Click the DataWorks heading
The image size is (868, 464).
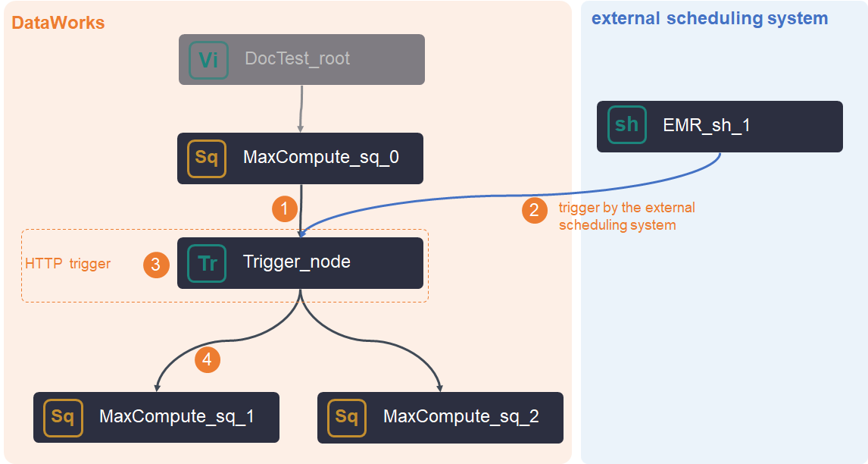58,23
